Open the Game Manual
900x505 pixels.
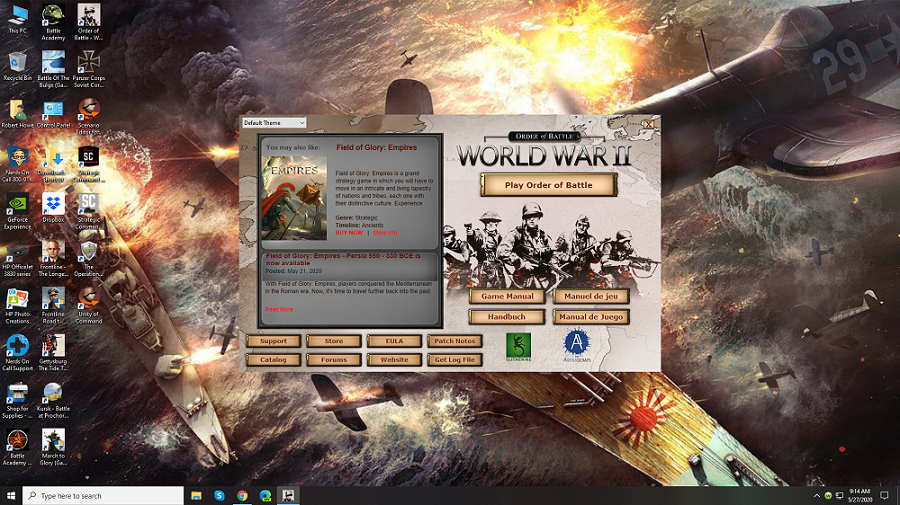point(507,296)
